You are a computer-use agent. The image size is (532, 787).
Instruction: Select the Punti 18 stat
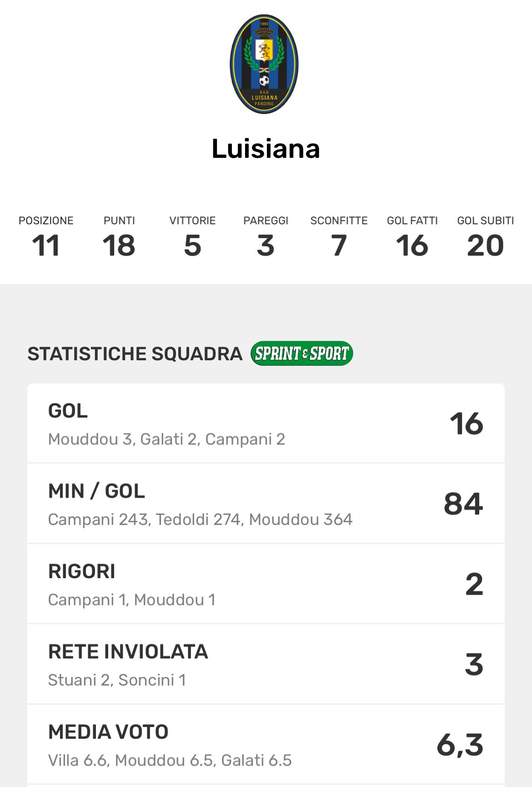point(119,237)
